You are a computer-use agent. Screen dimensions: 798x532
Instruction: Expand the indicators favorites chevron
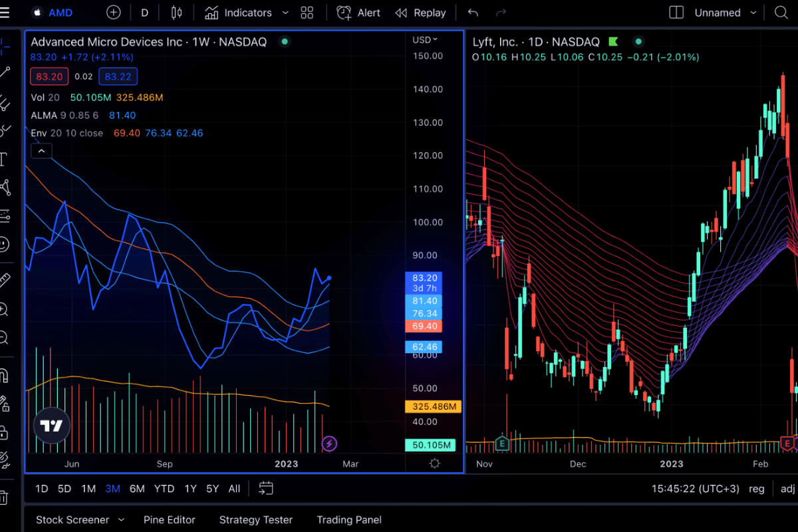pyautogui.click(x=285, y=13)
